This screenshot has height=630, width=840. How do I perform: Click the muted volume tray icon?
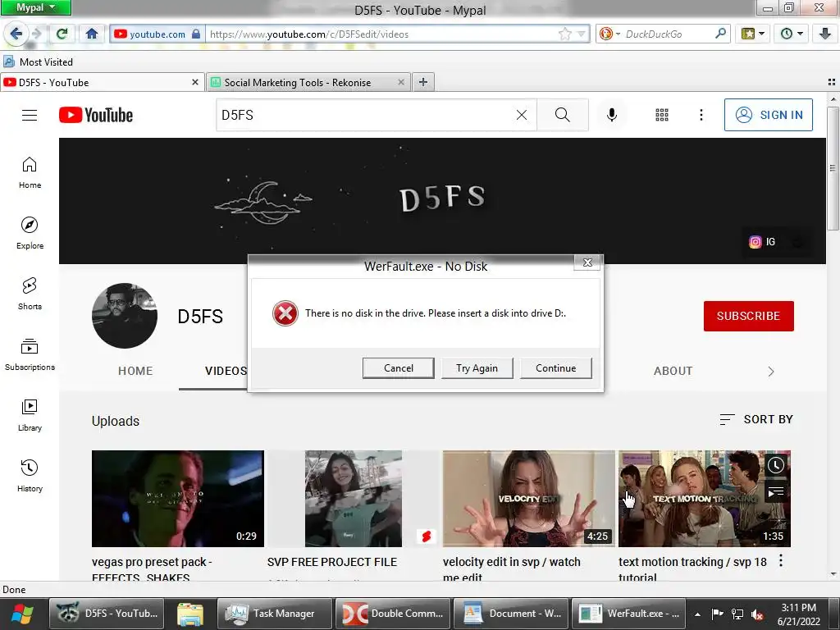(757, 614)
